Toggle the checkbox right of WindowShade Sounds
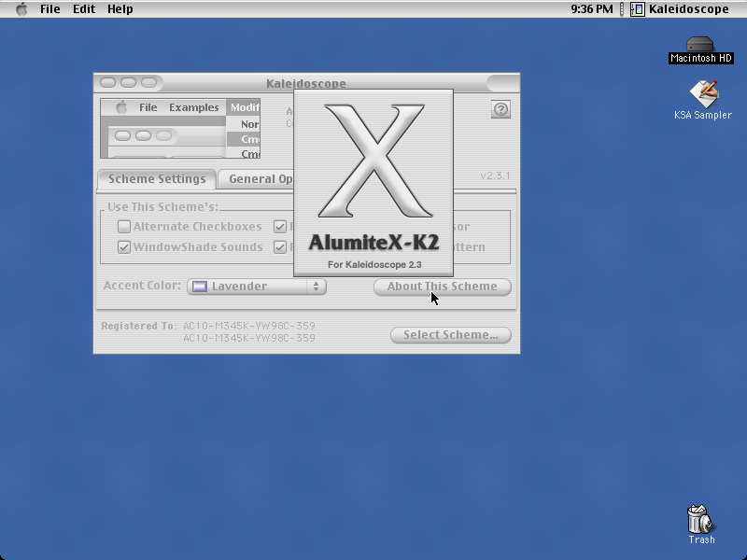This screenshot has height=560, width=747. (280, 247)
